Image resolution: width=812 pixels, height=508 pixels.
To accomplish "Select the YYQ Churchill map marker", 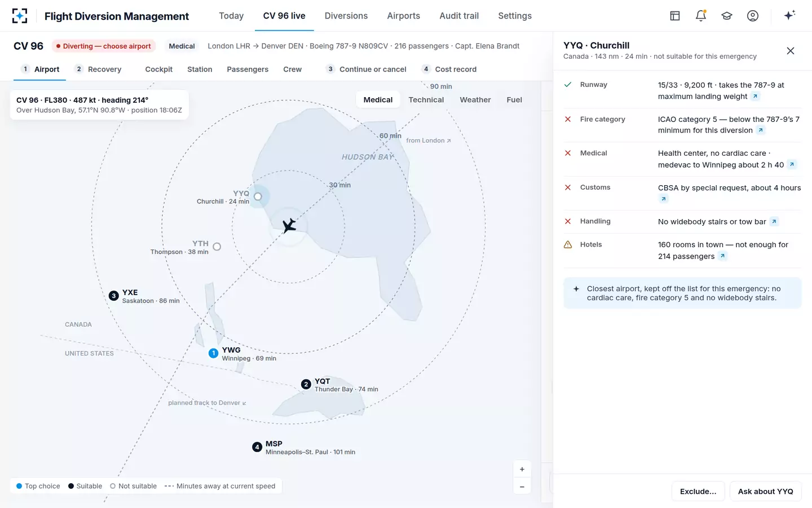I will 258,196.
